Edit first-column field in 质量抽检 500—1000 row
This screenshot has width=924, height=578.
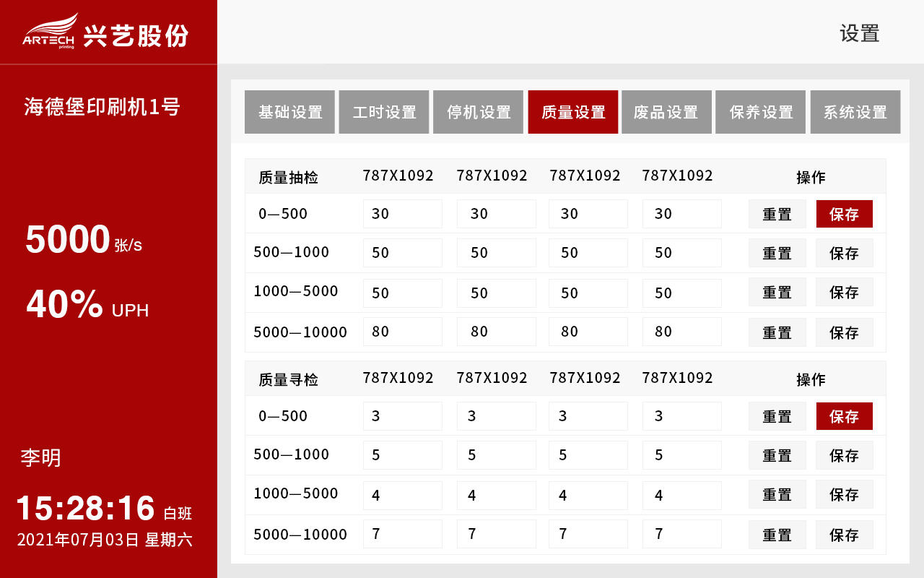point(403,253)
